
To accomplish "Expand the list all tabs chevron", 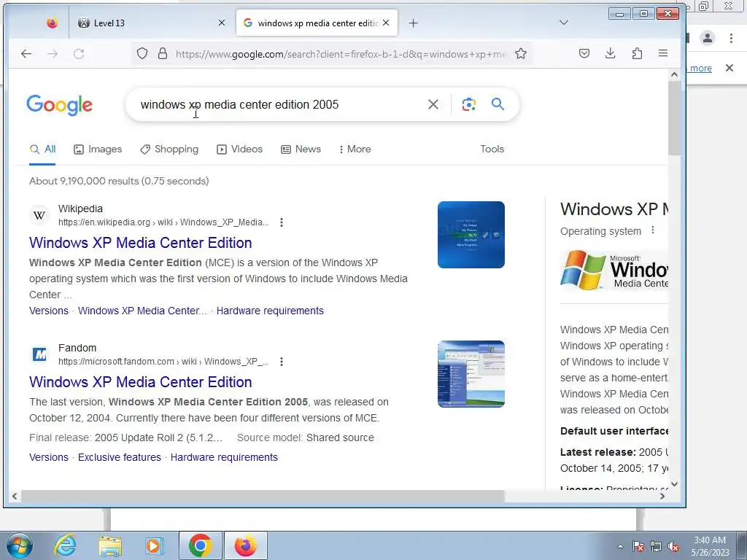I will pyautogui.click(x=564, y=23).
